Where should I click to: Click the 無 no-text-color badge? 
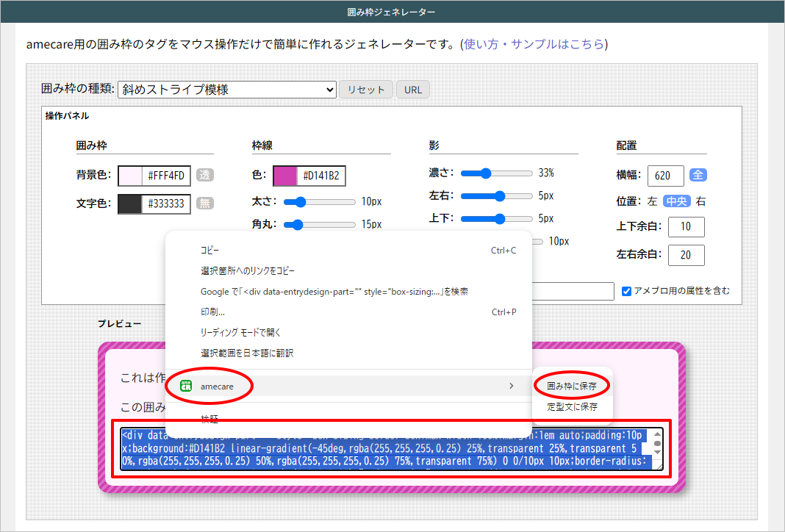tap(205, 203)
